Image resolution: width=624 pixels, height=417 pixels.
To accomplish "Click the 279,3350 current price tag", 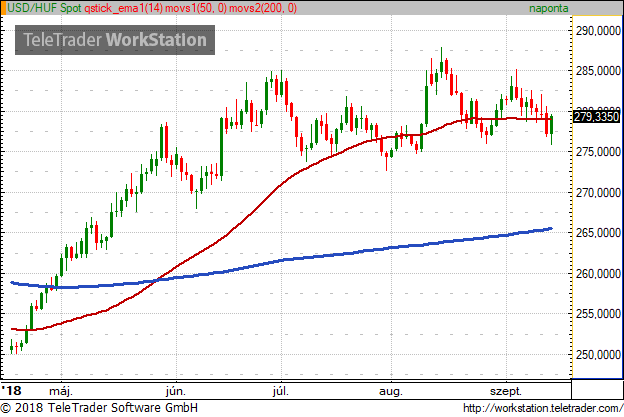I will pos(597,117).
